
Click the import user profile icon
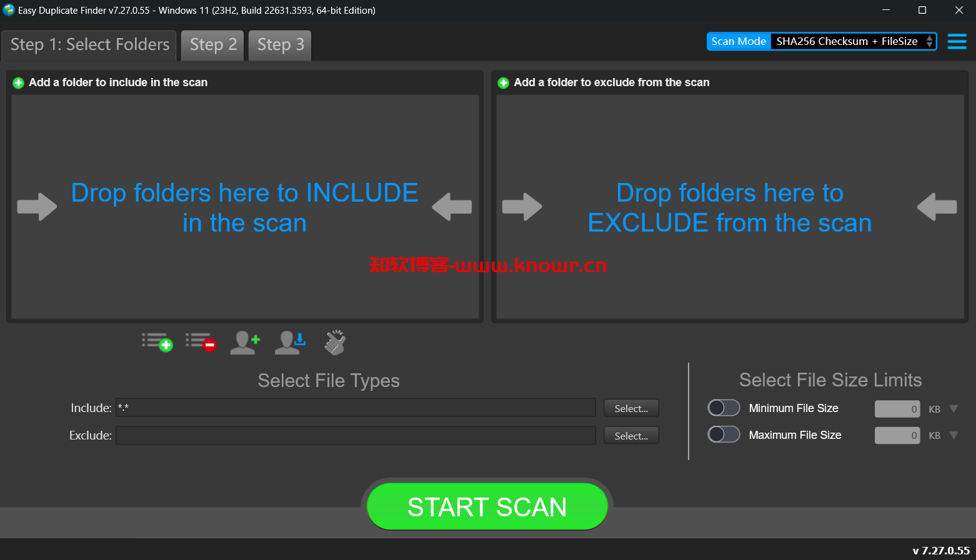coord(290,342)
